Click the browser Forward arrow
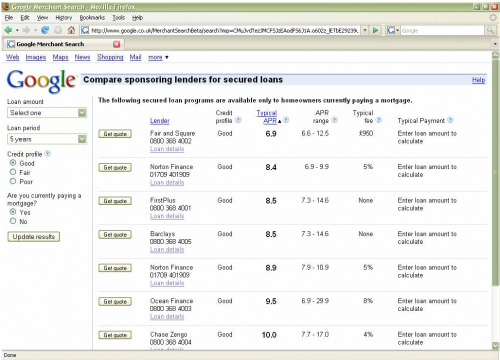Viewport: 500px width, 360px height. click(26, 30)
